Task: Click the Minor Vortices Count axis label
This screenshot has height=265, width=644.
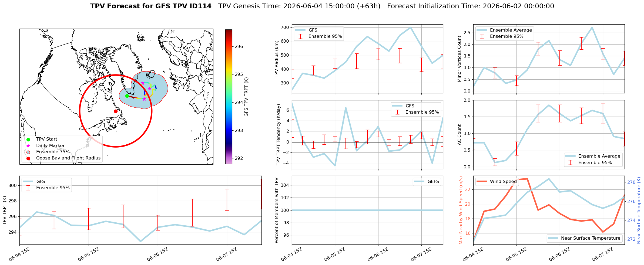Action: pyautogui.click(x=459, y=59)
